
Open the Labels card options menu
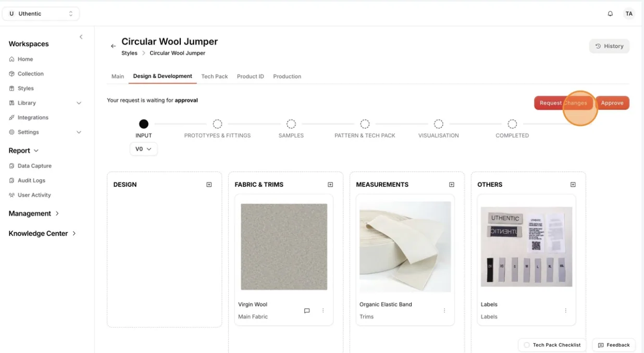point(566,311)
